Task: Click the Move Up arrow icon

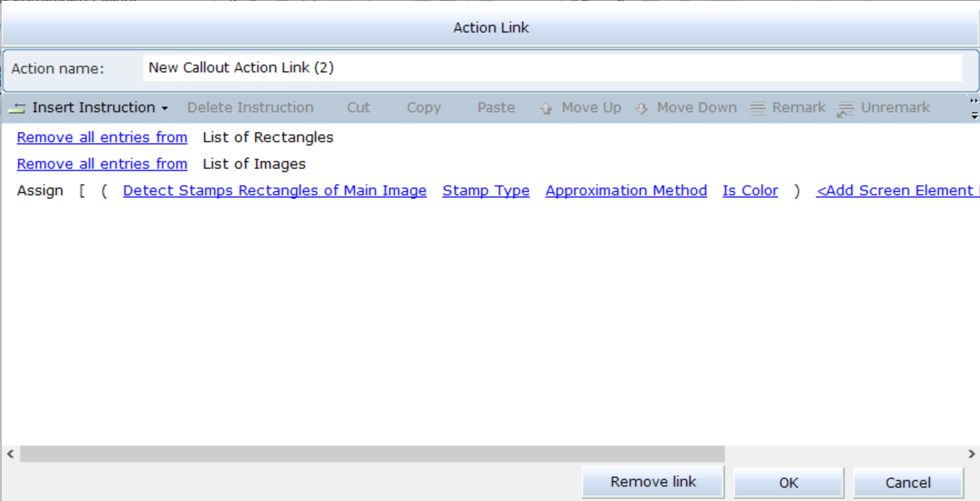Action: (546, 108)
